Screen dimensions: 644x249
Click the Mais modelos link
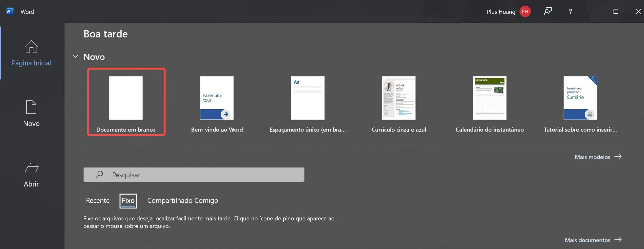598,157
